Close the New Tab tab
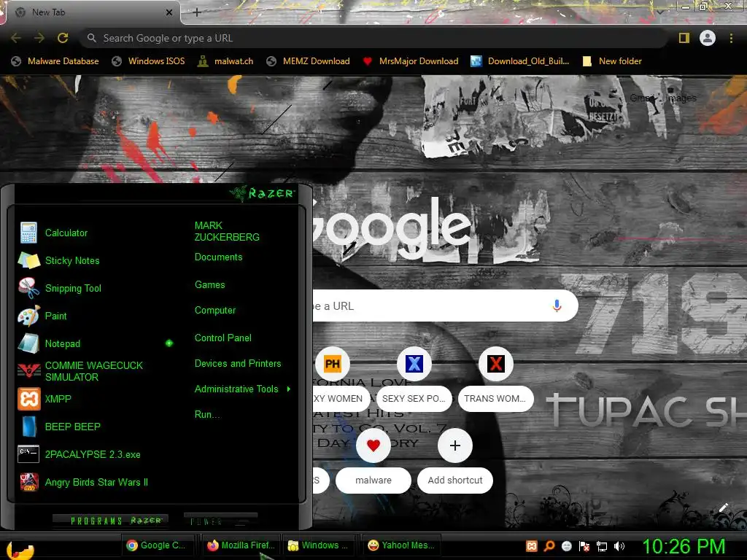 169,12
